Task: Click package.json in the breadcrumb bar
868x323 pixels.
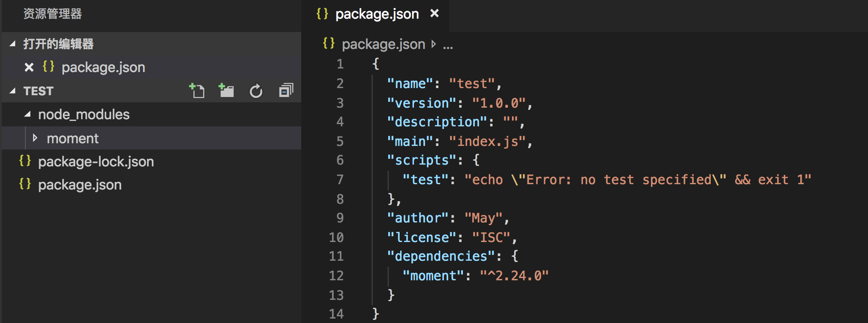Action: coord(384,44)
